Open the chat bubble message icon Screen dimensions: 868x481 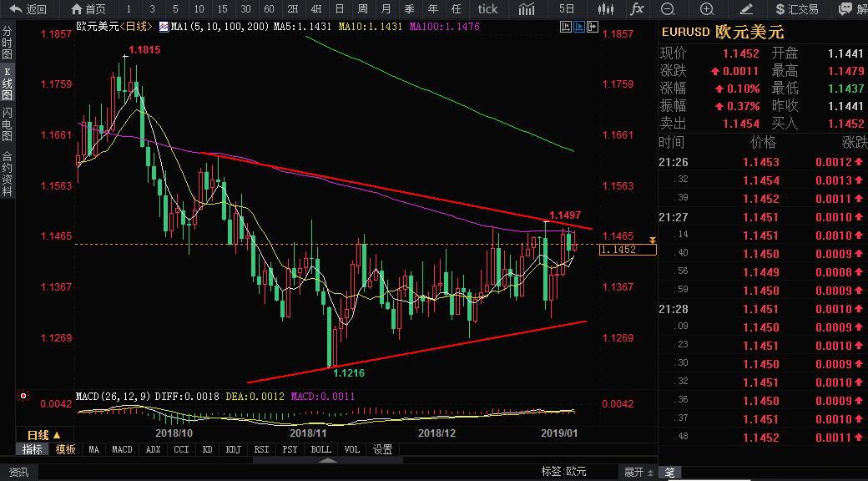point(845,9)
